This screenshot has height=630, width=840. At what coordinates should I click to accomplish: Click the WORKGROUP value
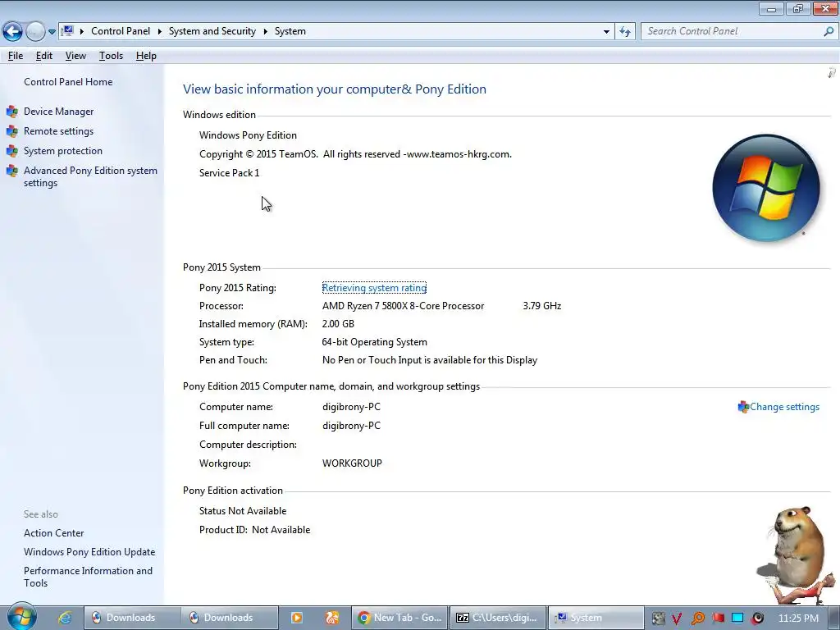[352, 463]
